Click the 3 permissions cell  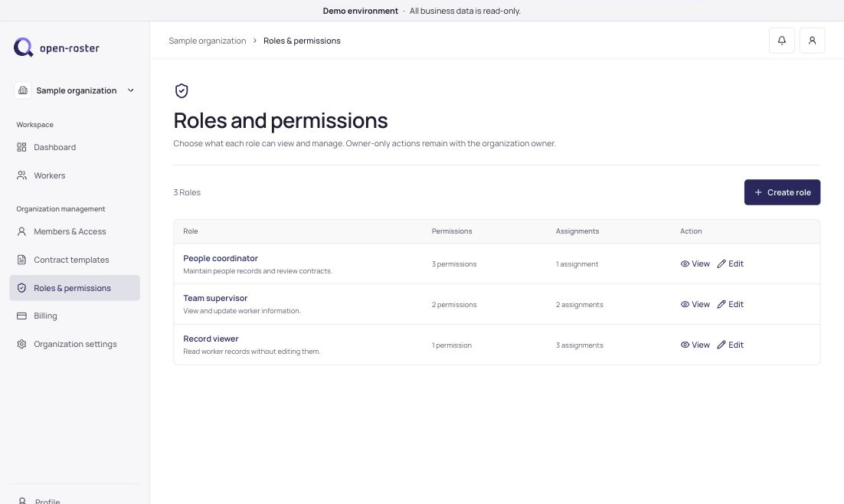click(x=453, y=263)
